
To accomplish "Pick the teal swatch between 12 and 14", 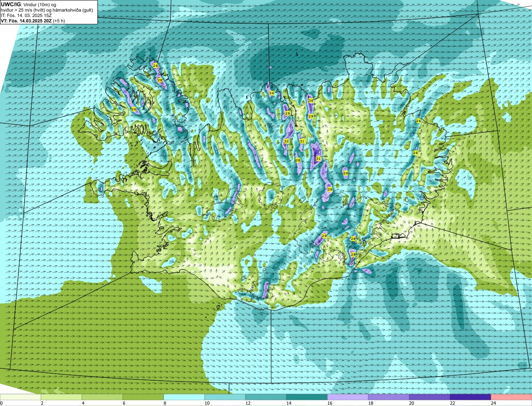I will click(266, 397).
